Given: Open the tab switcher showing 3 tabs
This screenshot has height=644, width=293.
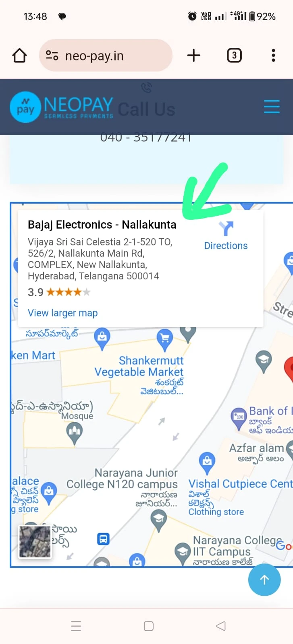Looking at the screenshot, I should 234,55.
